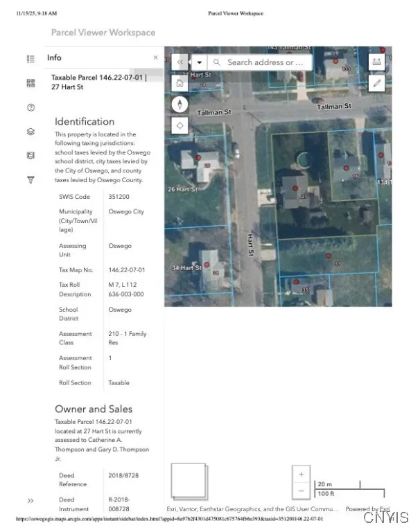
Task: Click SWIS Code value 351200
Action: (119, 197)
